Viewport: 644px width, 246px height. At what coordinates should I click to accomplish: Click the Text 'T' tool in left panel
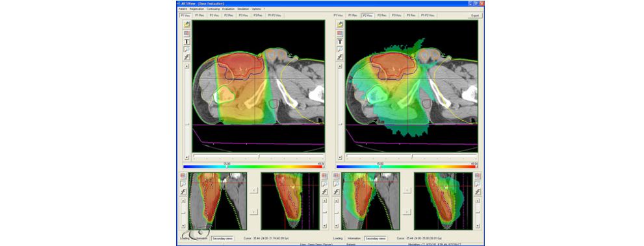pyautogui.click(x=187, y=42)
